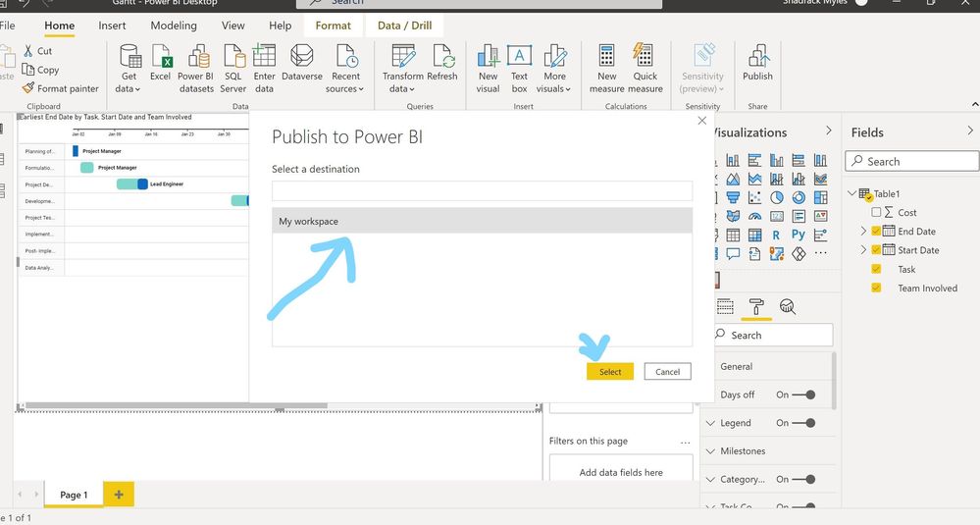Cancel the Publish to Power BI dialog

[667, 371]
